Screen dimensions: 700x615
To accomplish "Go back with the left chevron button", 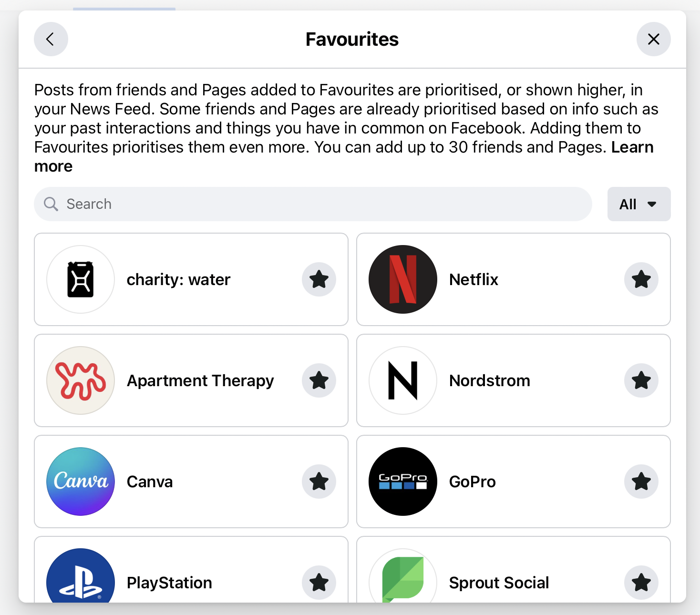I will 51,39.
